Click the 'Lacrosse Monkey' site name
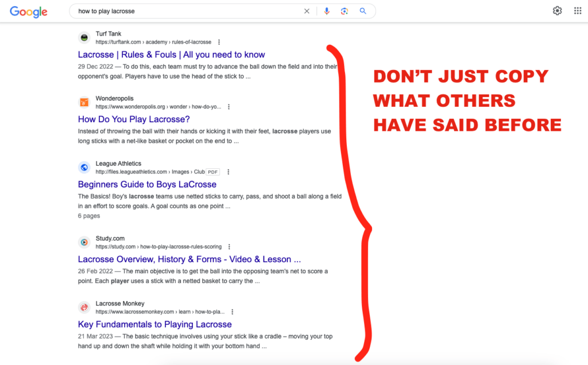Image resolution: width=588 pixels, height=365 pixels. (120, 304)
